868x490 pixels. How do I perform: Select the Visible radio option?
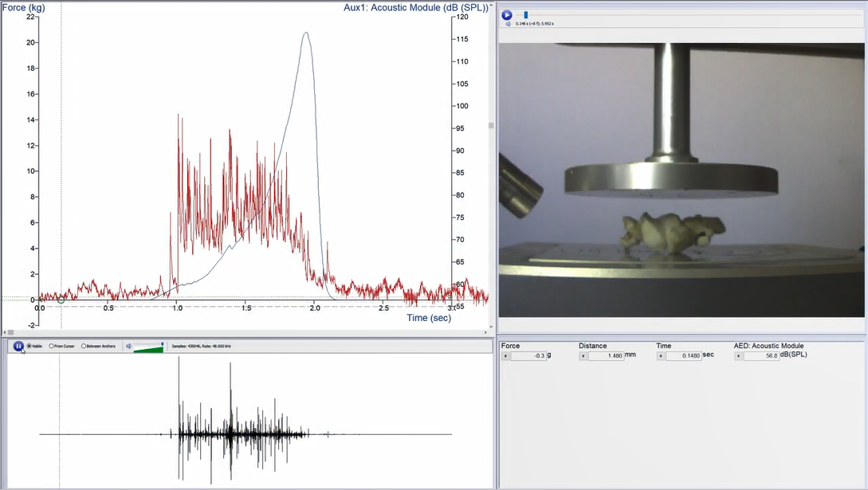point(29,346)
